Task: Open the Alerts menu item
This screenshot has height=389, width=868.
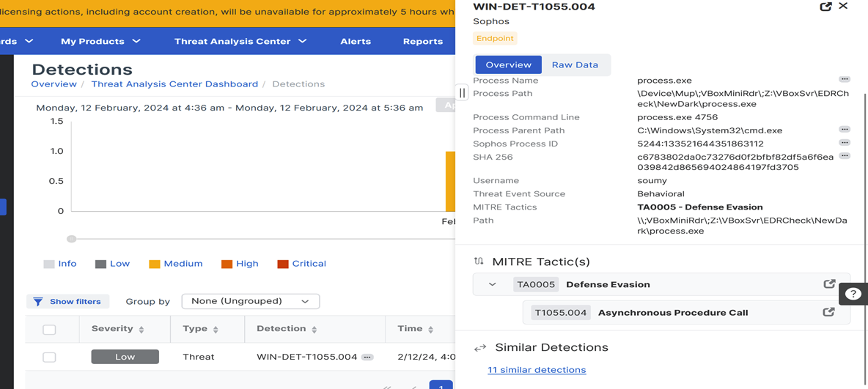Action: (356, 42)
